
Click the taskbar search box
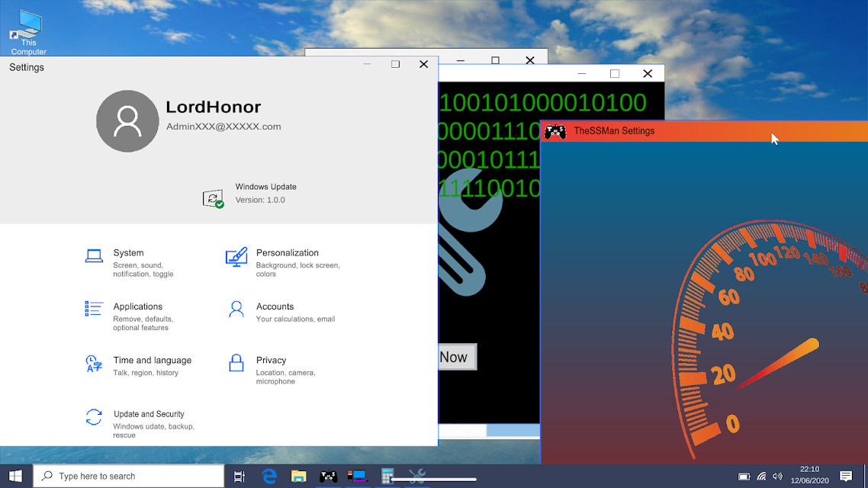(x=129, y=477)
